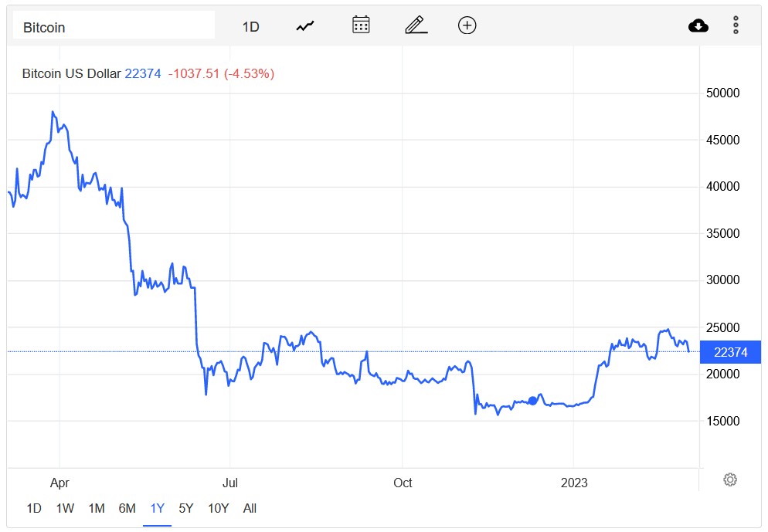Click the 2023 time axis label

(574, 483)
